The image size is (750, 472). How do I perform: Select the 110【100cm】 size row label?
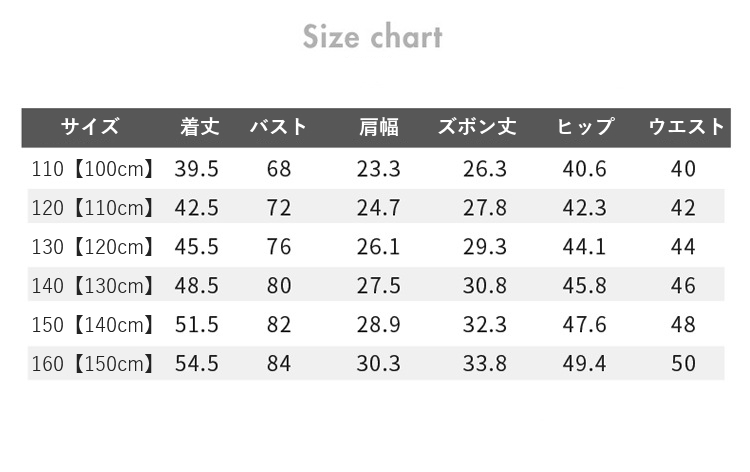[x=92, y=169]
